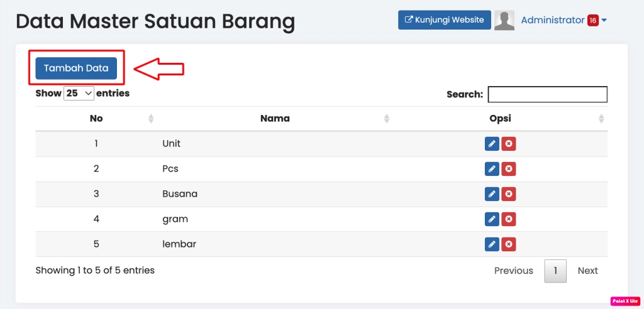Edit the Pcs row entry

point(492,169)
